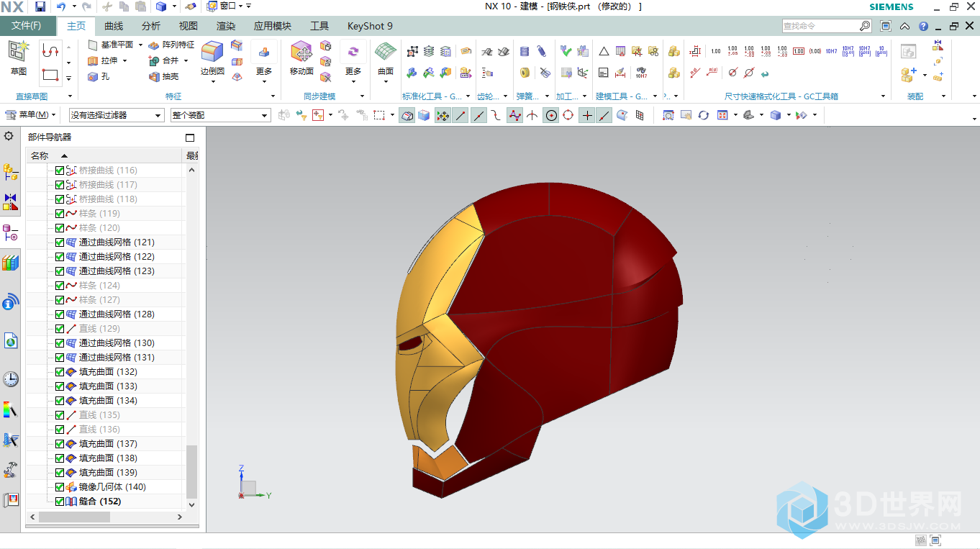Click the spring coil icon in 弹簧 group

click(525, 52)
